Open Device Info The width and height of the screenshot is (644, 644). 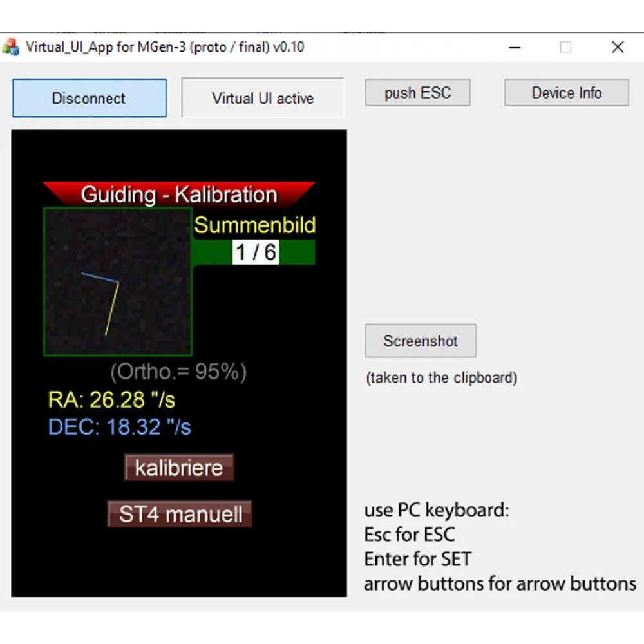[x=566, y=92]
